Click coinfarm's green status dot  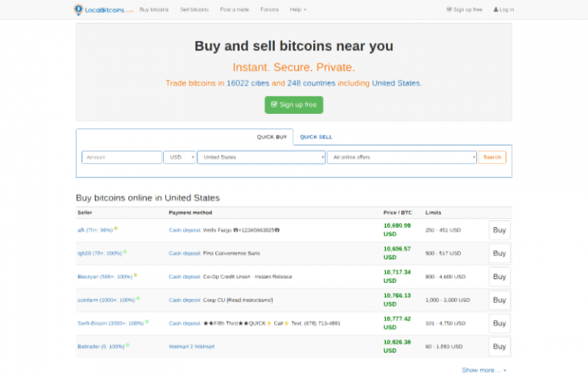(x=138, y=299)
